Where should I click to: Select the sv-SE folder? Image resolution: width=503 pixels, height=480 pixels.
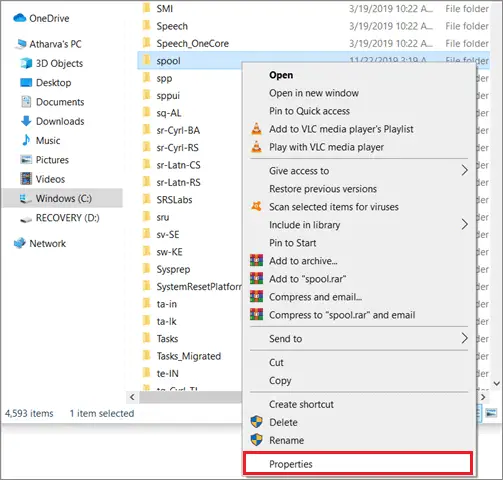tap(168, 234)
